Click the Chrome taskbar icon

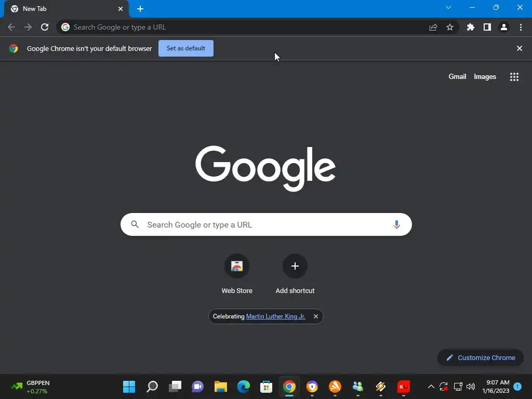click(289, 387)
